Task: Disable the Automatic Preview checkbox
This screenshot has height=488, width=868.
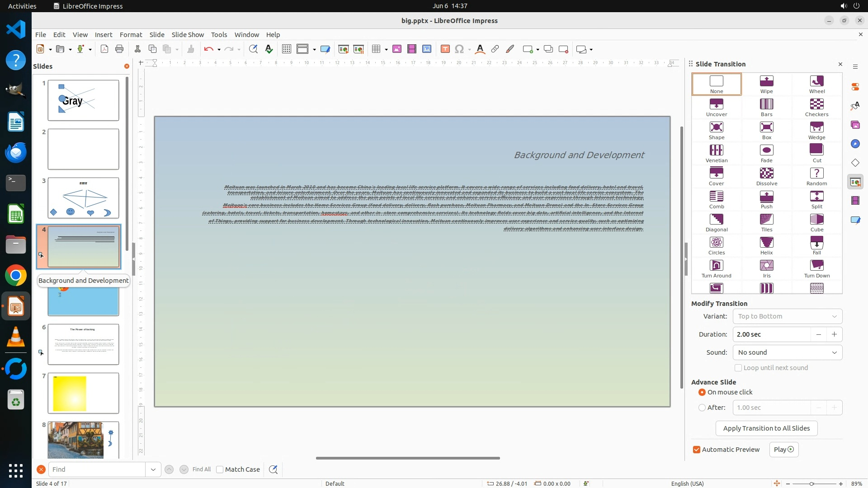Action: 697,450
